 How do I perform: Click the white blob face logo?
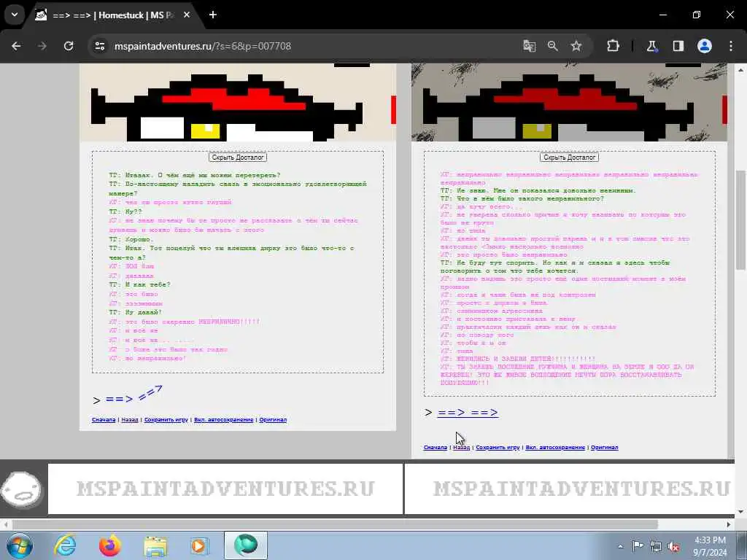tap(21, 489)
